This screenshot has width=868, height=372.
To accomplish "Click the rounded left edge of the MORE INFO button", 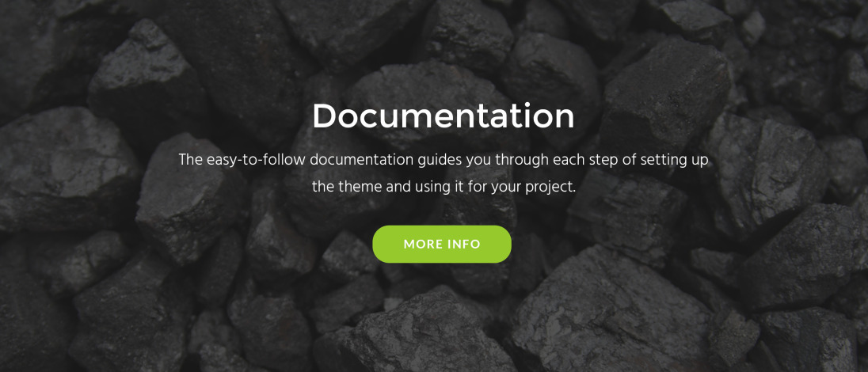I will pos(380,244).
